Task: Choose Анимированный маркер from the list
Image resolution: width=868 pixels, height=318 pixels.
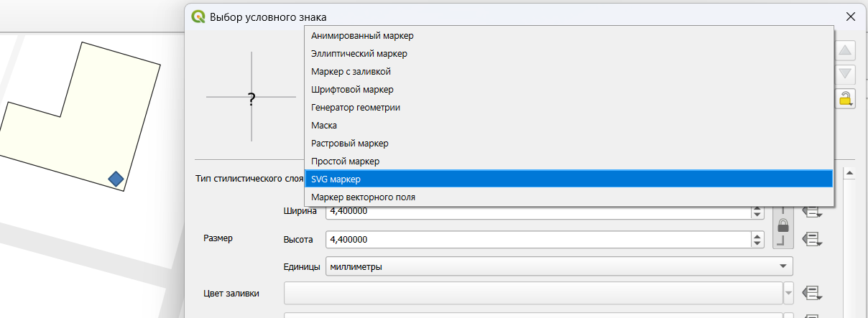Action: point(568,35)
